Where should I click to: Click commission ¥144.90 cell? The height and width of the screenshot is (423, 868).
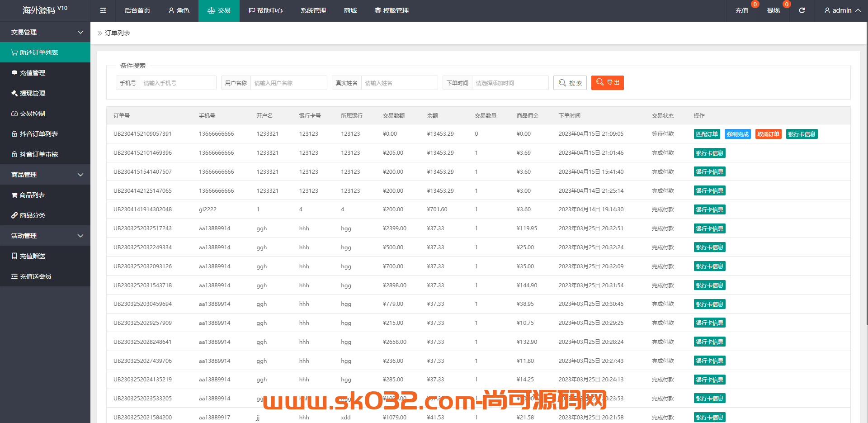point(527,285)
